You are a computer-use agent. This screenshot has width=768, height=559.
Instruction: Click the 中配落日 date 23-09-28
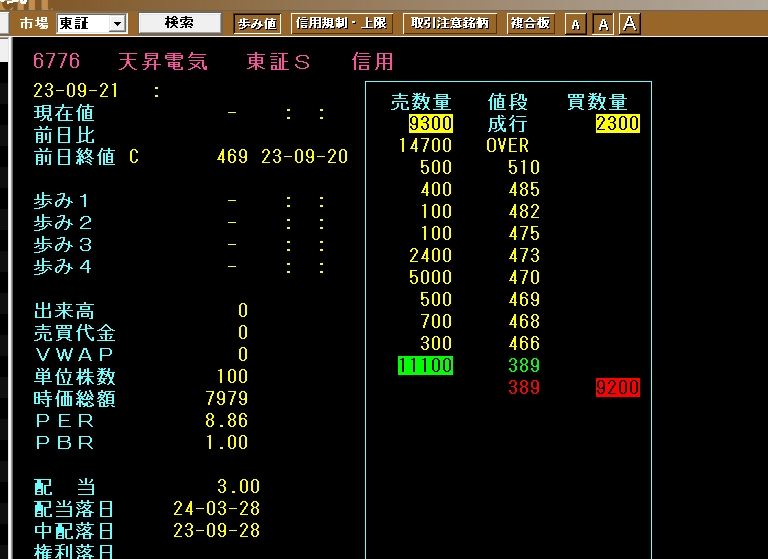(216, 531)
